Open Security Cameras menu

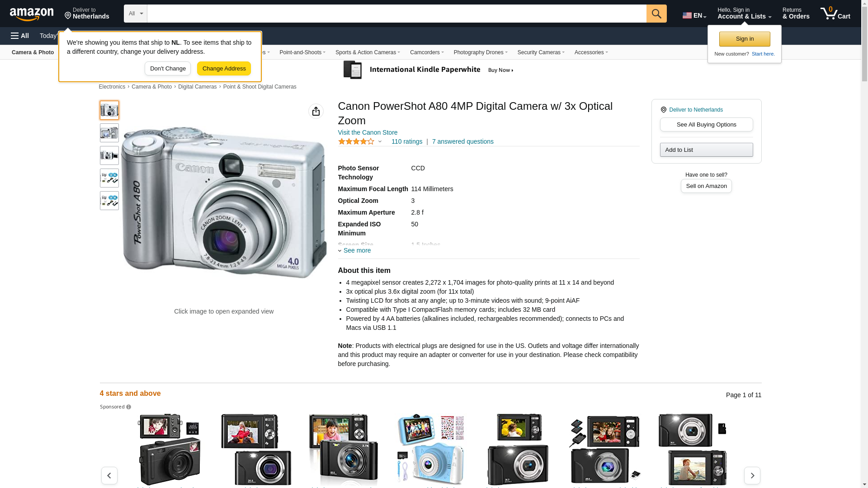tap(541, 52)
